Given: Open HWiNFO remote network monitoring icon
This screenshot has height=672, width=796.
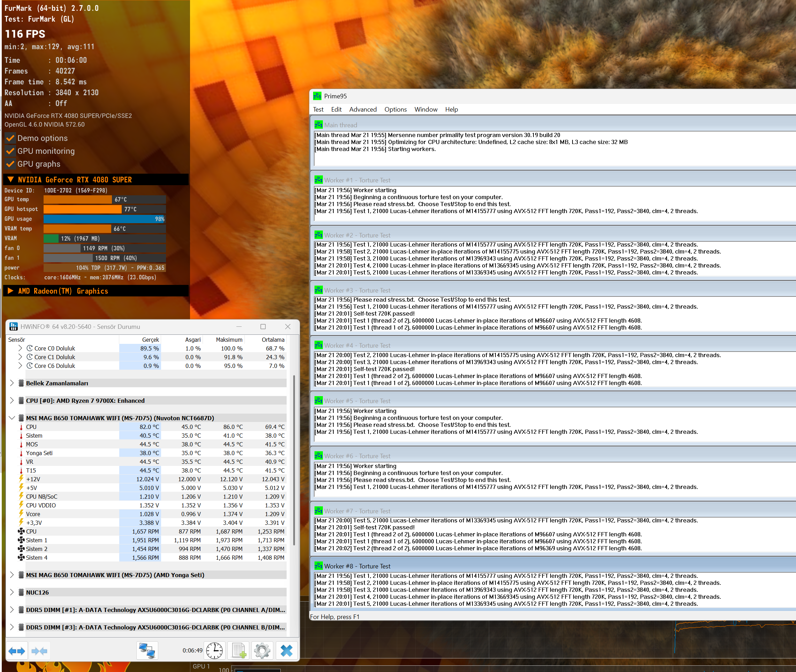Looking at the screenshot, I should pyautogui.click(x=147, y=651).
